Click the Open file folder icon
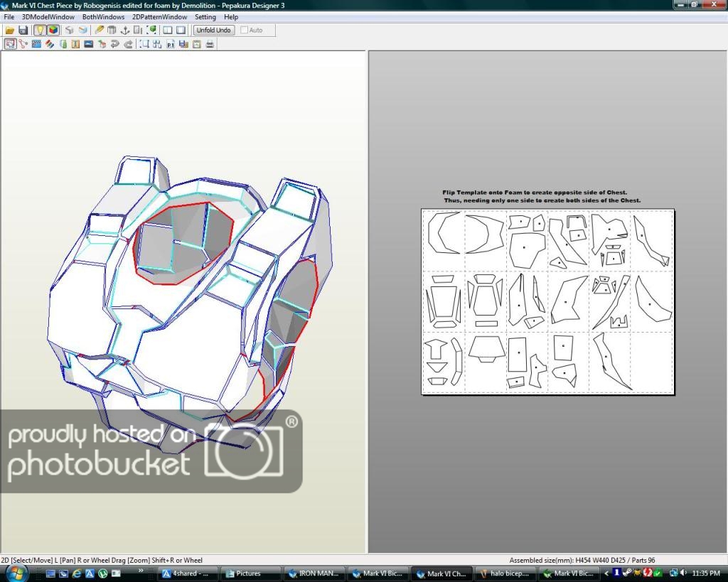 pyautogui.click(x=10, y=30)
